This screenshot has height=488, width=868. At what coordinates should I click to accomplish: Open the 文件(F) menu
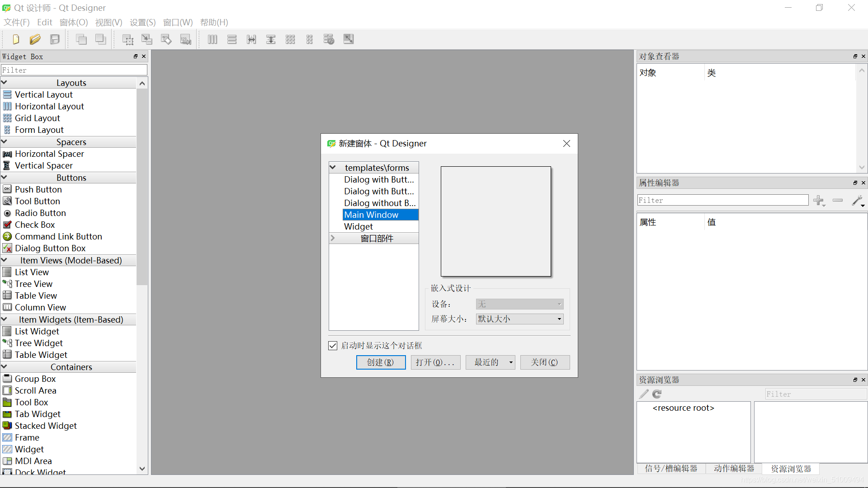(17, 23)
